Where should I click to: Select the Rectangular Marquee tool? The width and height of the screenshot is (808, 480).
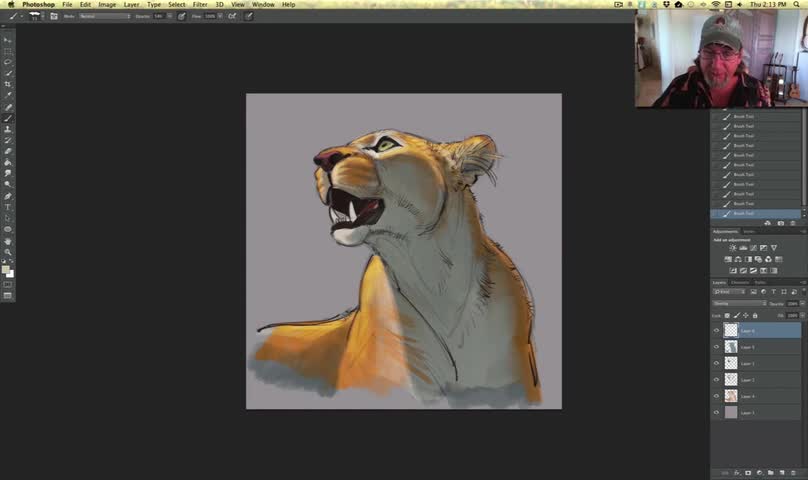coord(8,52)
